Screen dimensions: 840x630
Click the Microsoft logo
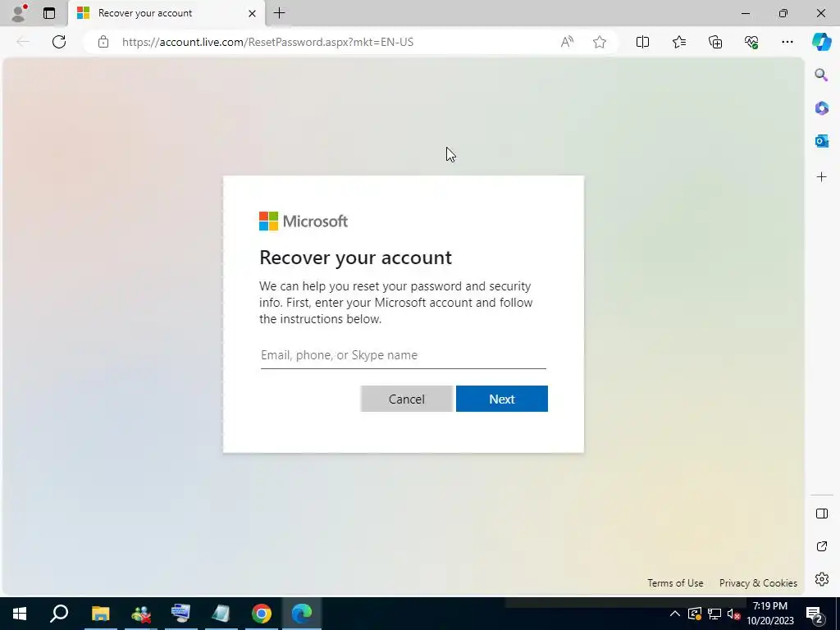(304, 221)
